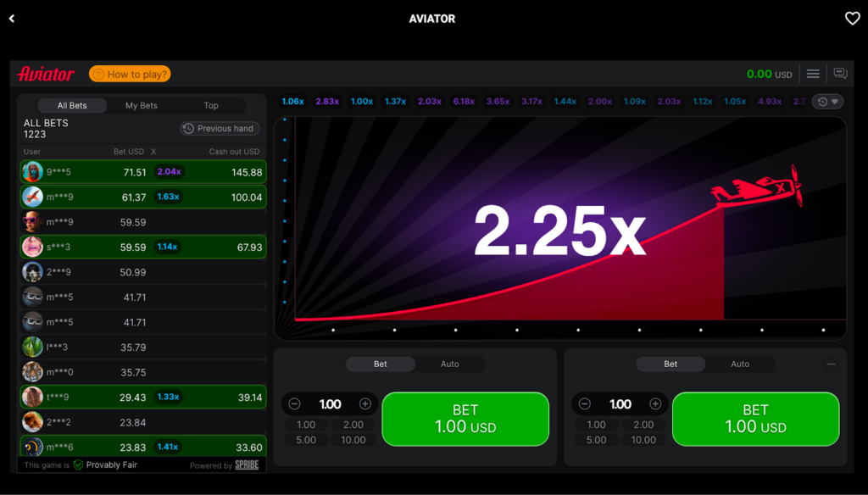The width and height of the screenshot is (868, 495).
Task: Decrease the right bet amount with minus
Action: pyautogui.click(x=585, y=404)
